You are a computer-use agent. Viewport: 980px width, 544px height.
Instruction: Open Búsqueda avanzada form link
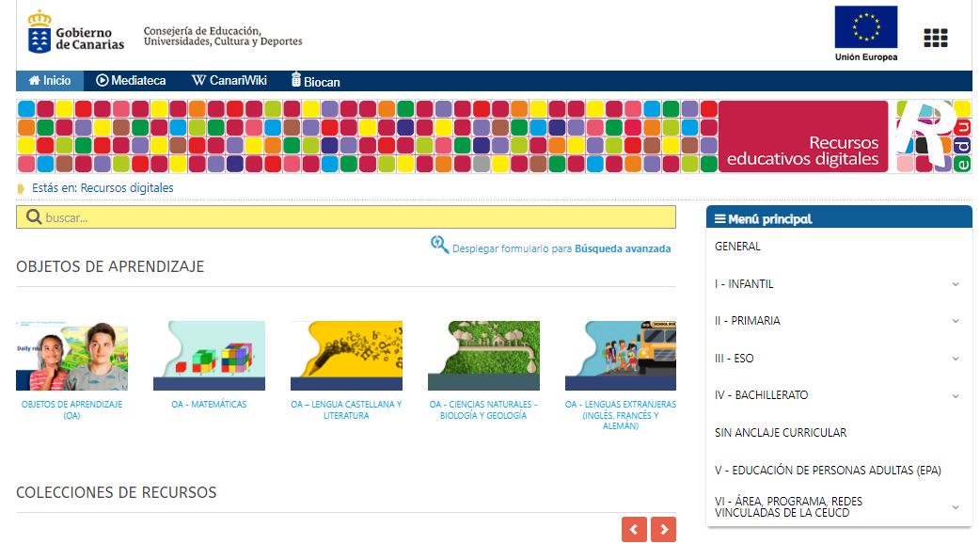[622, 249]
